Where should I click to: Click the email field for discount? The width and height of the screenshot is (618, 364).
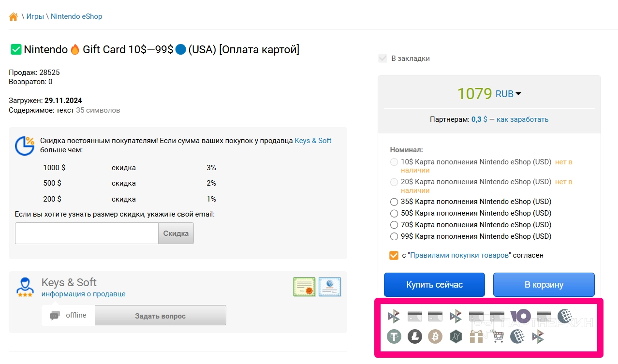[87, 233]
